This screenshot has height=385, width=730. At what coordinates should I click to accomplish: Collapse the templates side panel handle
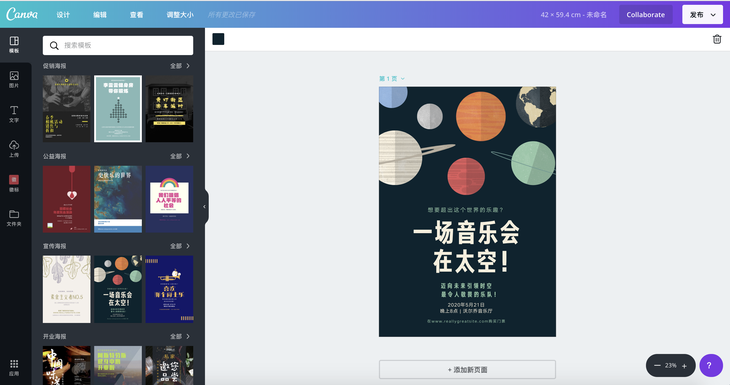pyautogui.click(x=205, y=207)
